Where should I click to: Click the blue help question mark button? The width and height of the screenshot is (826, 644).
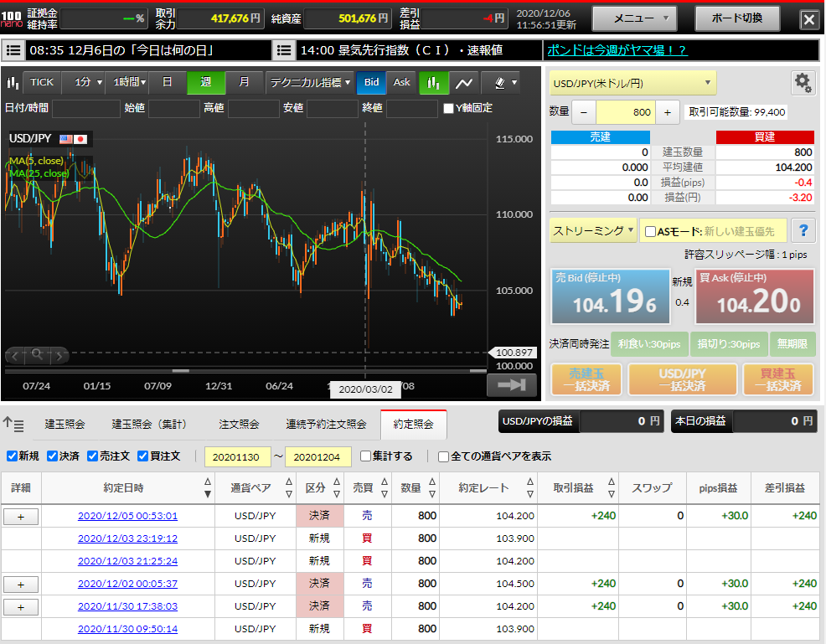click(803, 230)
